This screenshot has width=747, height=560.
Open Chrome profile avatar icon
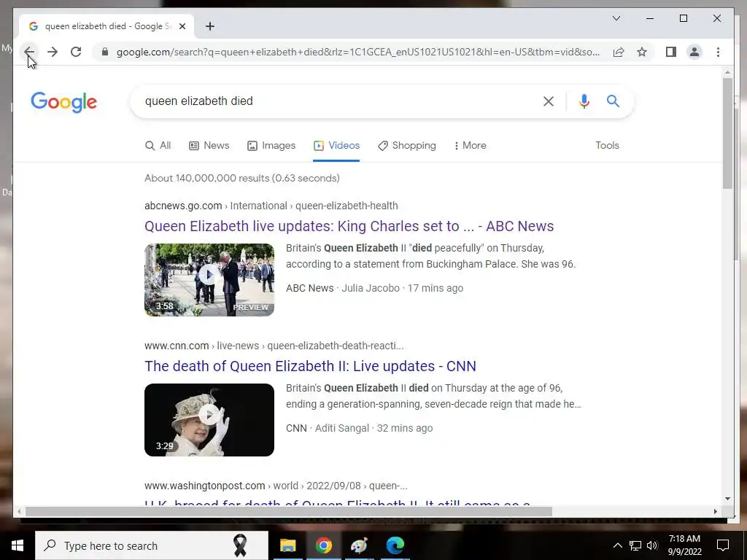(694, 52)
